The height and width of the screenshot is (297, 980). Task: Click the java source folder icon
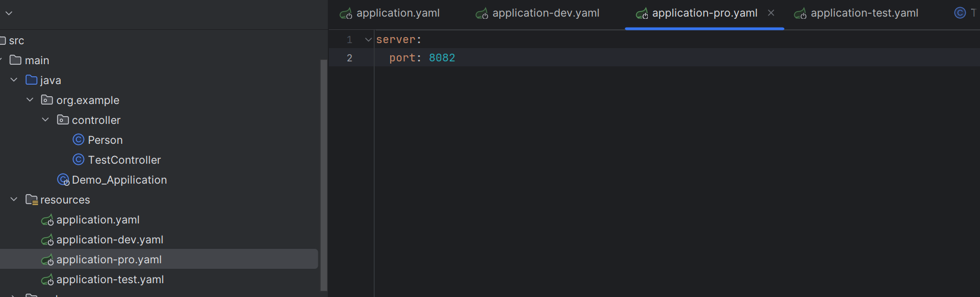coord(32,80)
